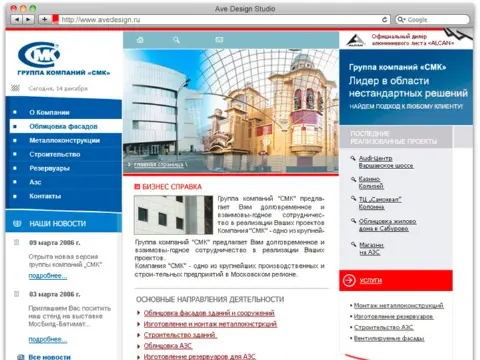
Task: Click document icon next to 03 марта news
Action: click(x=16, y=294)
